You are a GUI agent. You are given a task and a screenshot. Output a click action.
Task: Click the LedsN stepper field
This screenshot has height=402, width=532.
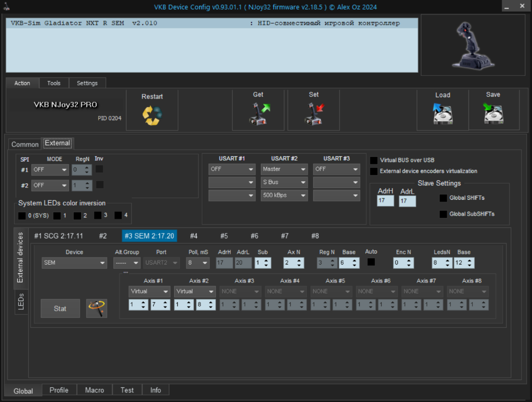[x=442, y=263]
